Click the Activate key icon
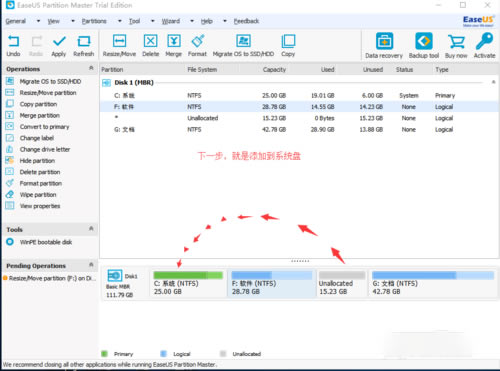Screen dimensions: 500x371 coord(484,41)
